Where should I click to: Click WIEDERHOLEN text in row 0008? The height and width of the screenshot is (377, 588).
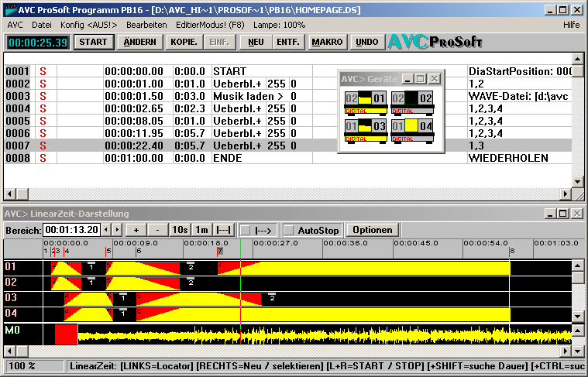[508, 158]
